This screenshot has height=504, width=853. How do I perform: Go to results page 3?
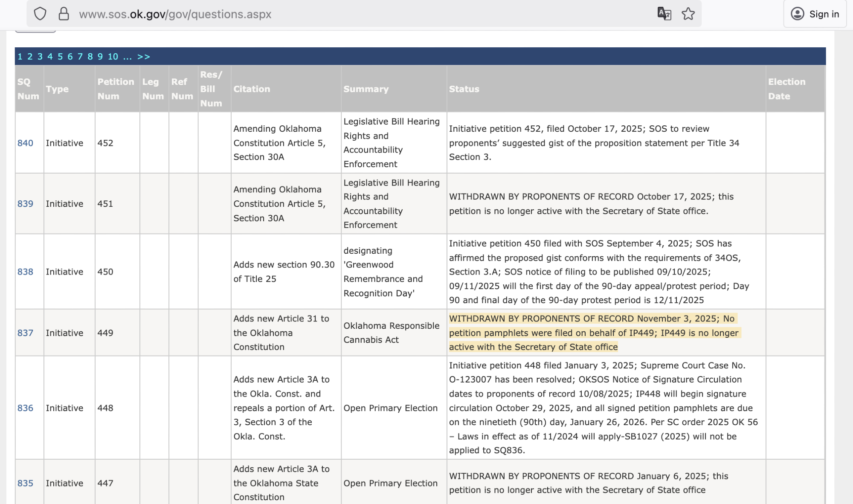(x=40, y=57)
